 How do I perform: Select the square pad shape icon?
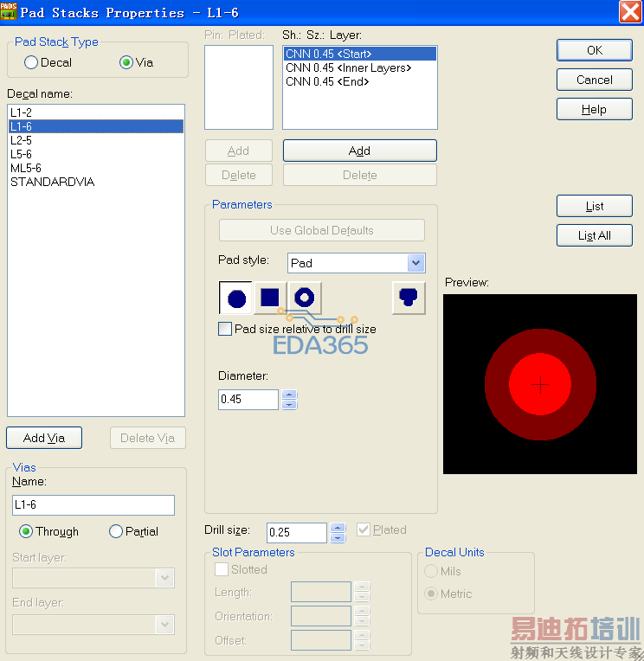point(270,298)
